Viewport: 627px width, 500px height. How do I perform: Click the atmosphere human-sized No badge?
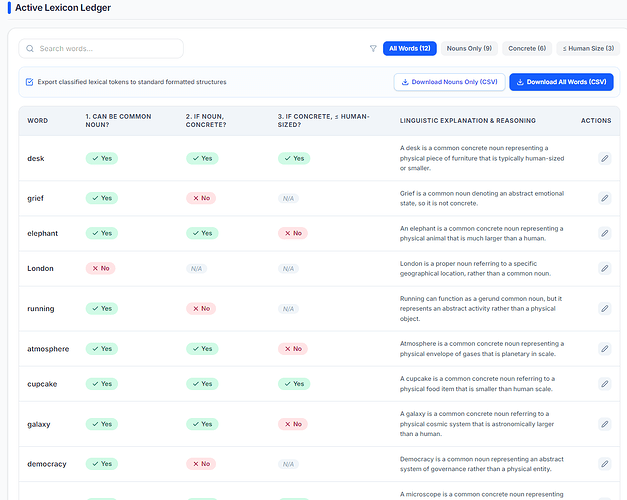coord(293,349)
